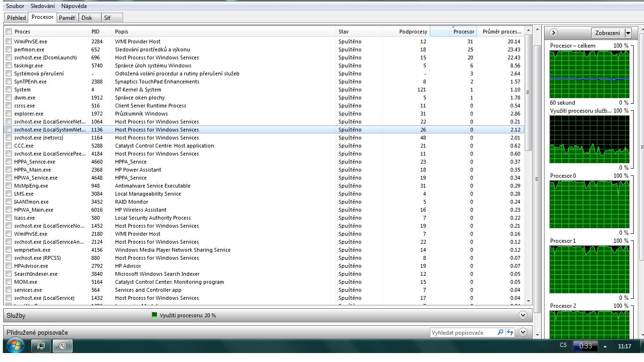Screen dimensions: 644x362
Task: Open the Sledování menu
Action: tap(42, 6)
